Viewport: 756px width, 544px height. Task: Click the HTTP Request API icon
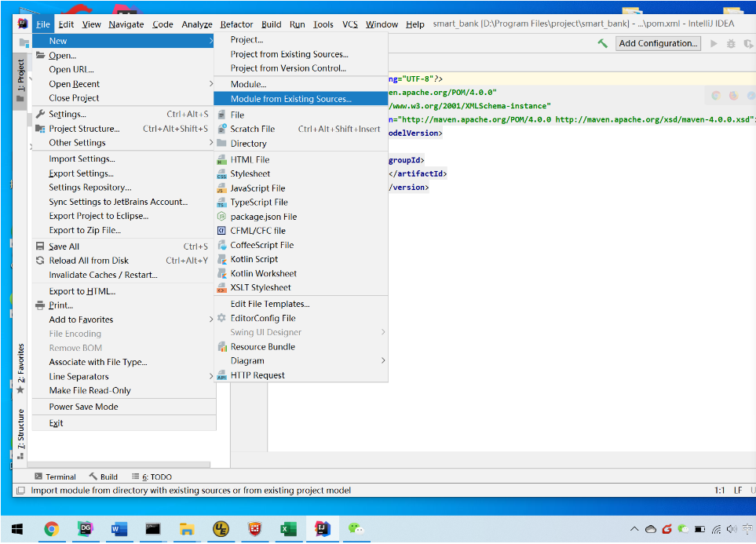(222, 375)
